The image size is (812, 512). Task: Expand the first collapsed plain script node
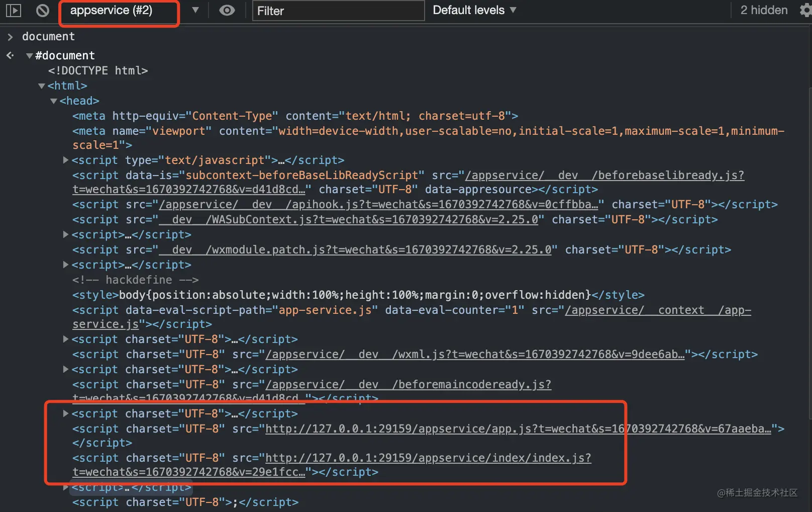coord(65,234)
